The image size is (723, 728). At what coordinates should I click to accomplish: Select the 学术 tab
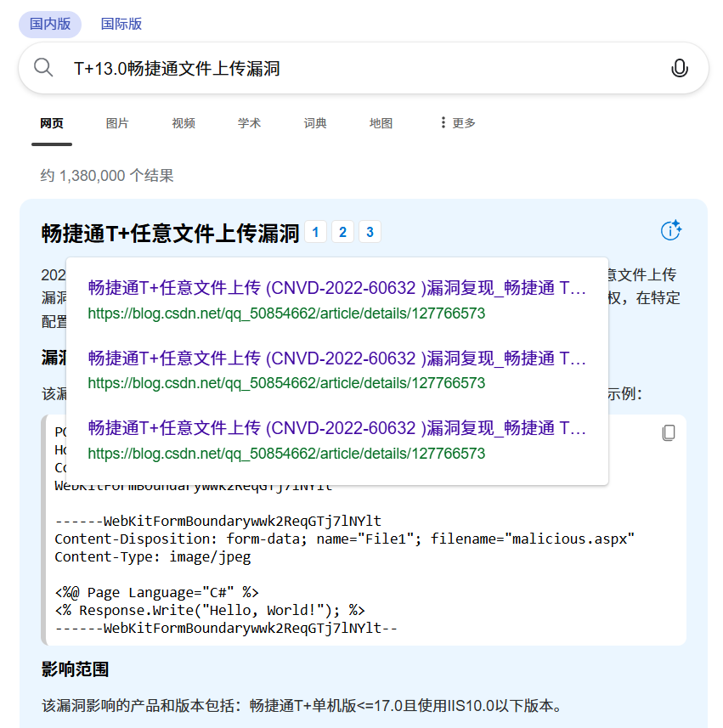pos(249,122)
